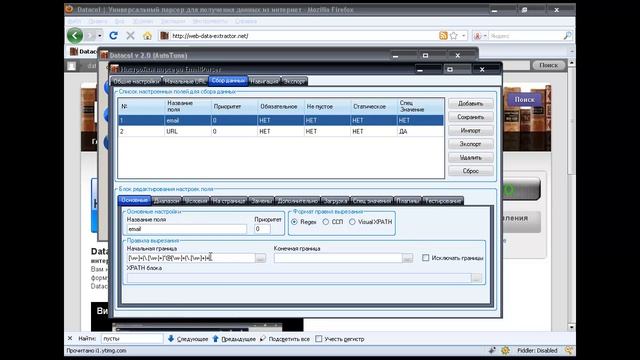The width and height of the screenshot is (640, 360).
Task: Click the Название поля input containing email
Action: 187,229
